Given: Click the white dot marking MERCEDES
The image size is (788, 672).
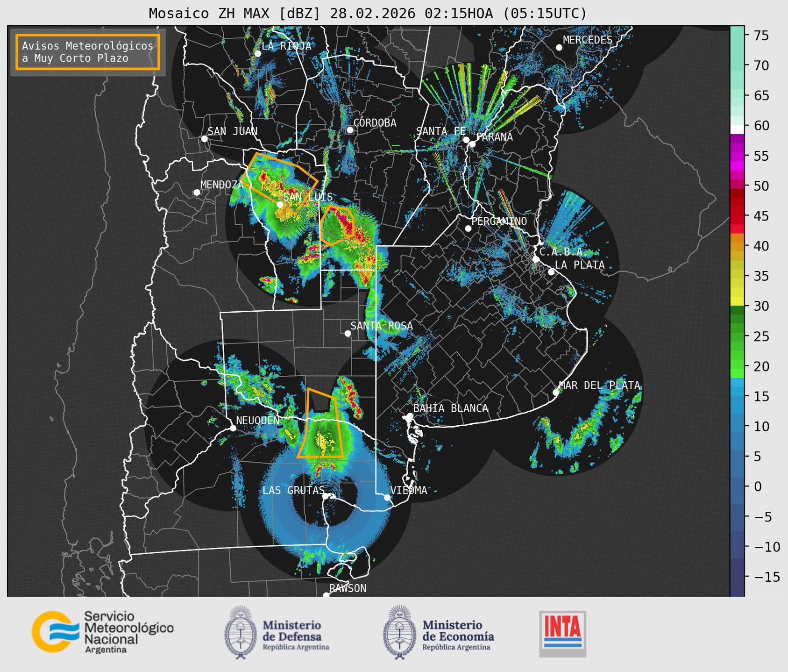Looking at the screenshot, I should pyautogui.click(x=559, y=48).
